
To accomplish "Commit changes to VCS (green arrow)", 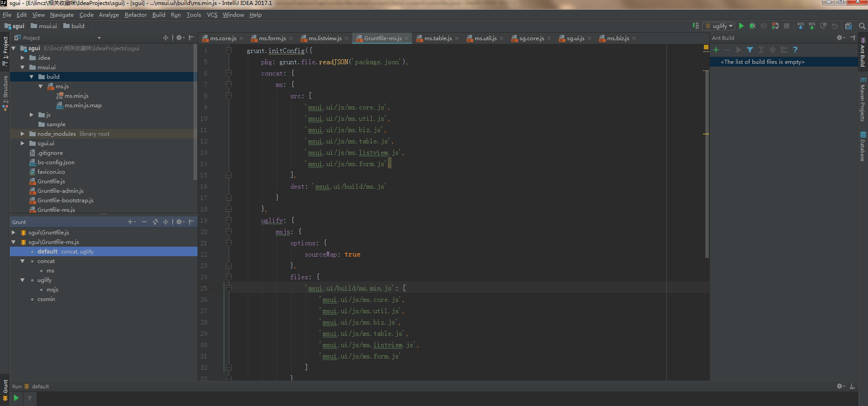I will coord(812,26).
